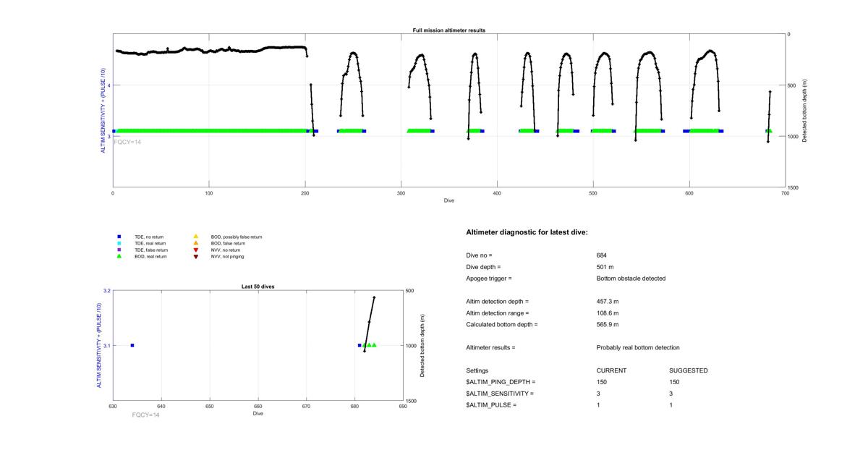The height and width of the screenshot is (450, 868).
Task: Click the 1500 tick on full mission depth axis
Action: click(x=795, y=187)
